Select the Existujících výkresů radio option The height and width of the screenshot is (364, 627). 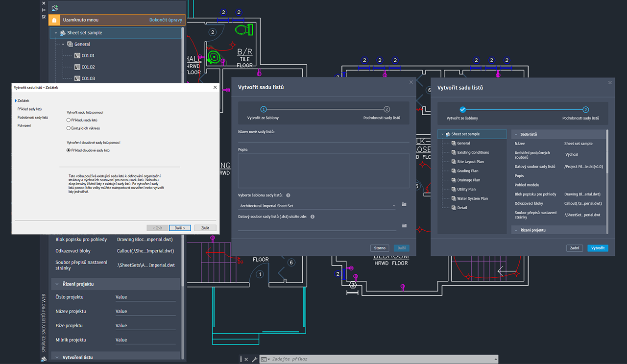coord(69,128)
